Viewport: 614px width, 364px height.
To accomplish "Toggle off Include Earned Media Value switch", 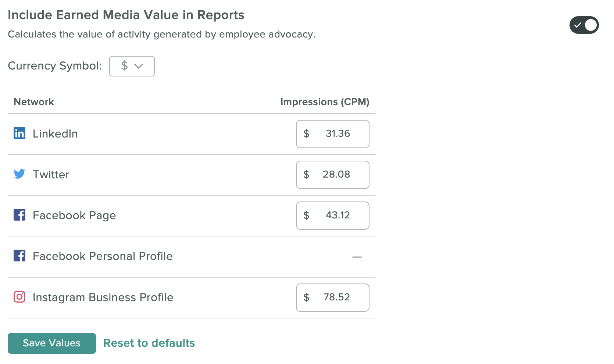I will (x=584, y=25).
